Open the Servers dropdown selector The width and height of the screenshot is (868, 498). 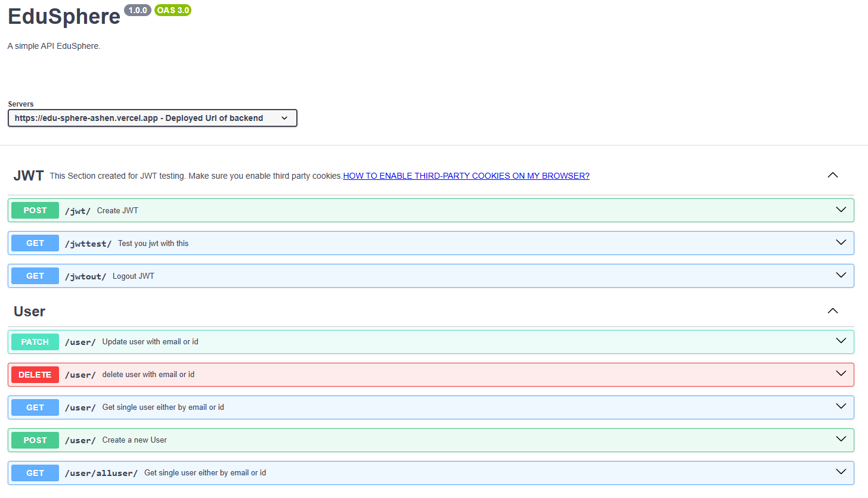point(152,118)
